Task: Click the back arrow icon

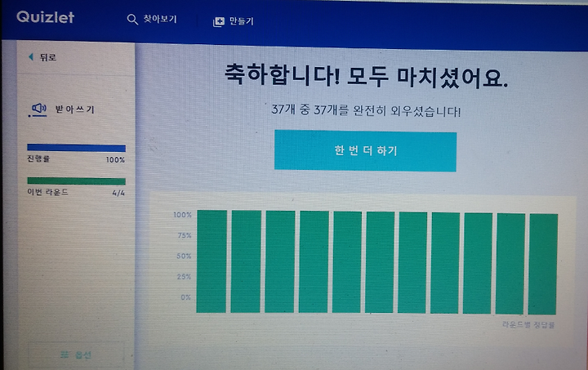Action: pyautogui.click(x=31, y=56)
